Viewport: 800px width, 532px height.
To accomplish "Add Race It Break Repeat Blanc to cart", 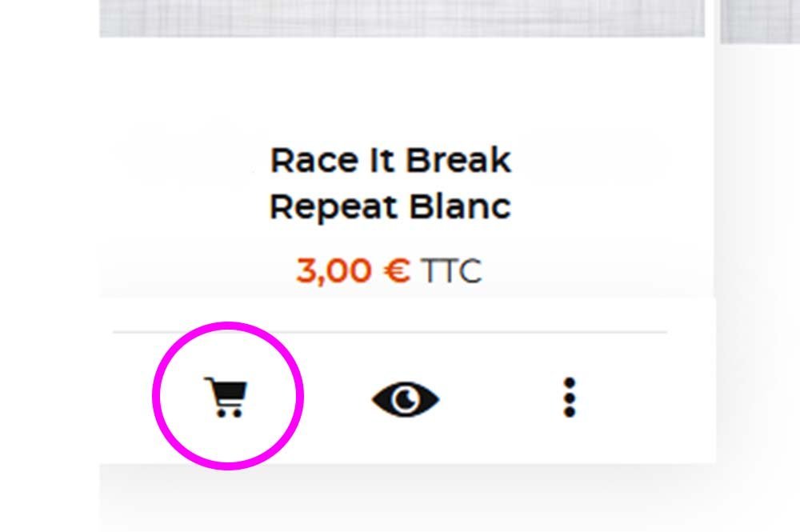I will 226,398.
